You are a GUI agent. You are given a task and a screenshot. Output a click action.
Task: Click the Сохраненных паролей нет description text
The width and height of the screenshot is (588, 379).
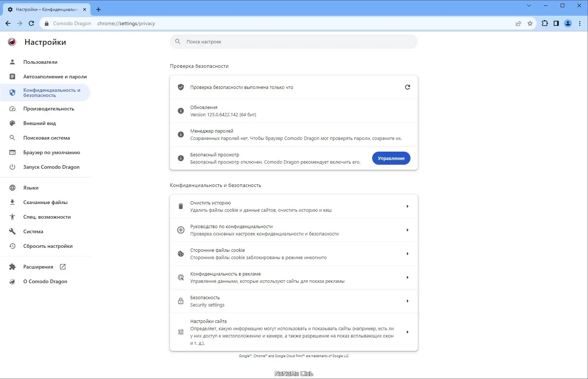(x=296, y=138)
